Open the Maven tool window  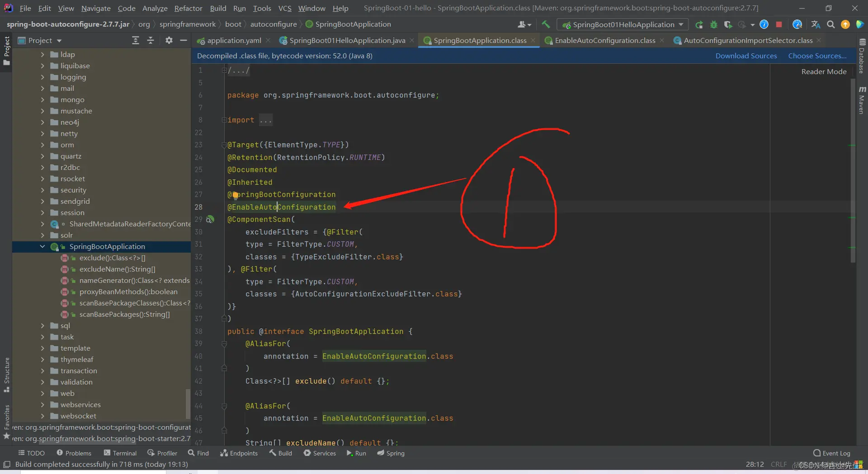(x=862, y=100)
